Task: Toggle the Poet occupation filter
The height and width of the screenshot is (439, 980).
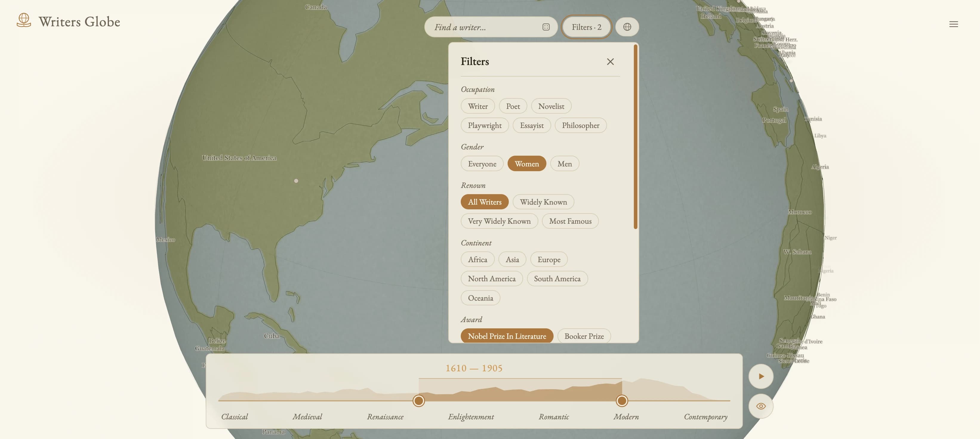Action: (513, 106)
